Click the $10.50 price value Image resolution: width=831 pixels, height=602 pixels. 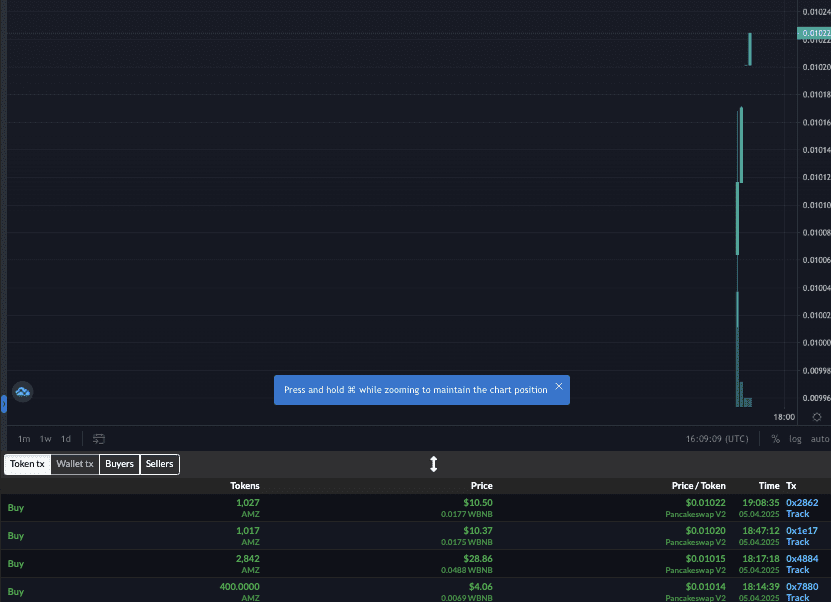click(x=478, y=502)
